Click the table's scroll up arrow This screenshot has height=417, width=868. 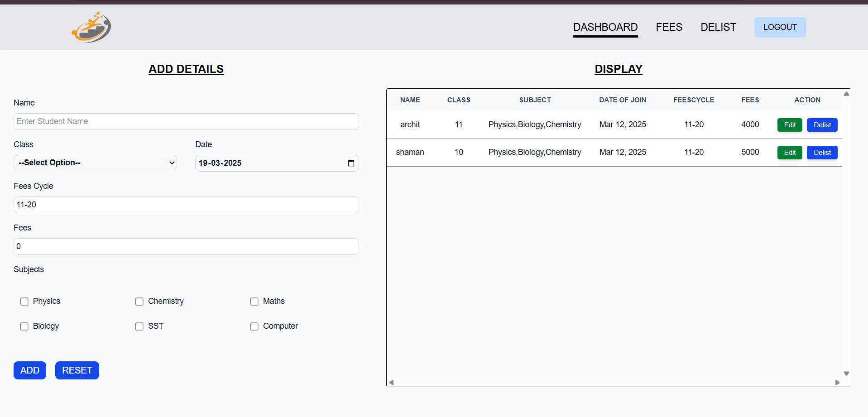pos(846,94)
